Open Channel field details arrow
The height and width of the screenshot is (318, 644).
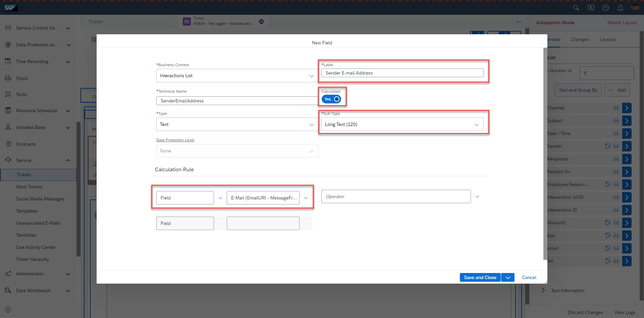(x=627, y=108)
